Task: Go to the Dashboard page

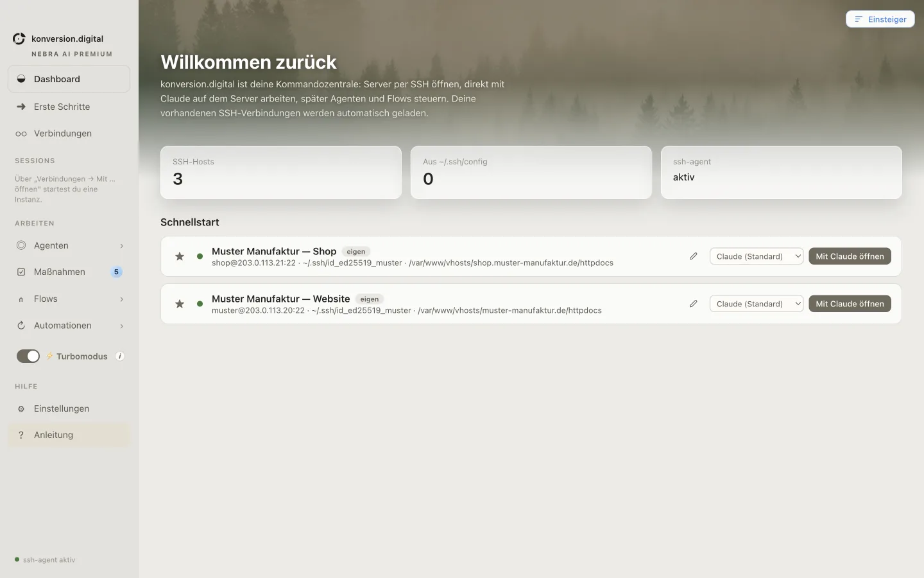Action: [x=69, y=79]
